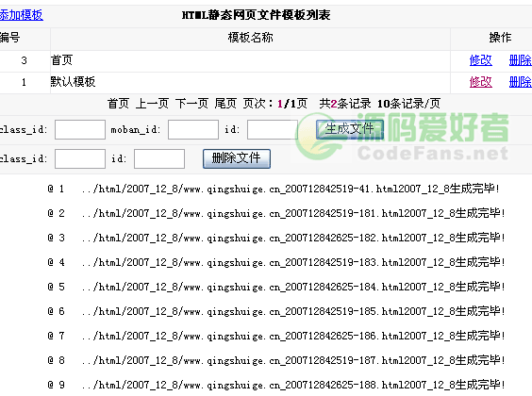Focus id field beside 删除文件 button
The height and width of the screenshot is (396, 532).
pos(159,158)
